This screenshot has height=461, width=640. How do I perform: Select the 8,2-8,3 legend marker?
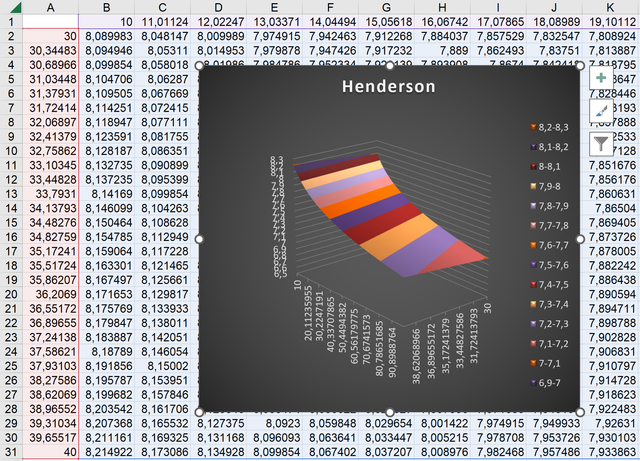(533, 127)
